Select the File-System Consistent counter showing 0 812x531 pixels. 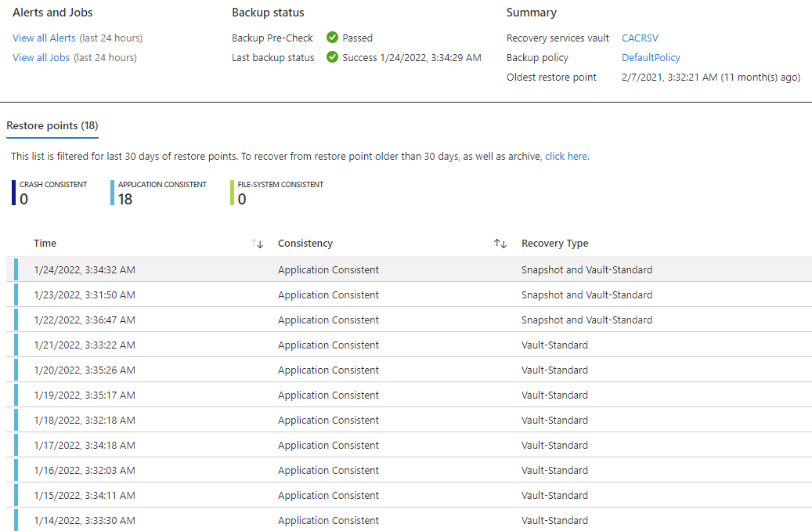click(241, 200)
